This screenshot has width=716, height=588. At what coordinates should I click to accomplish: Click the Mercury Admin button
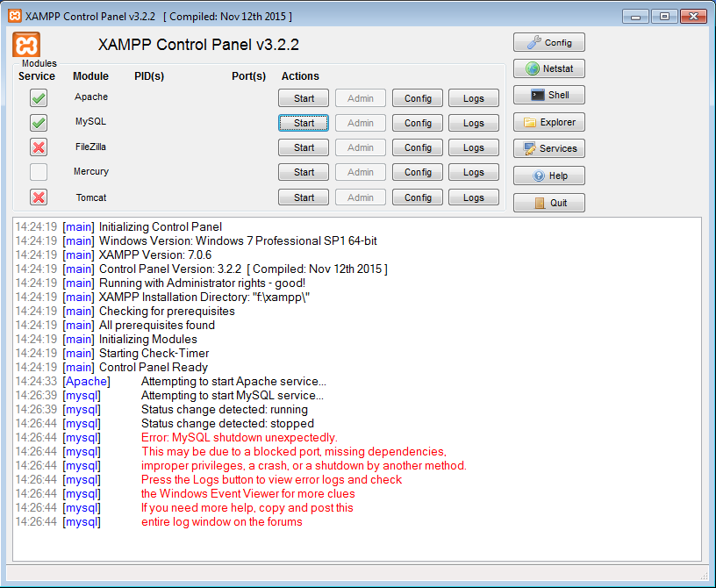(361, 172)
